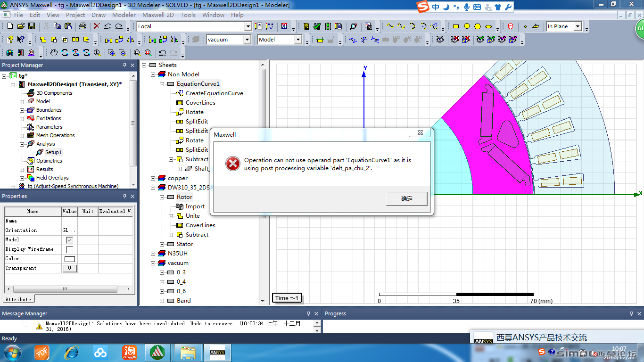
Task: Expand the Excitations tree node
Action: point(22,118)
